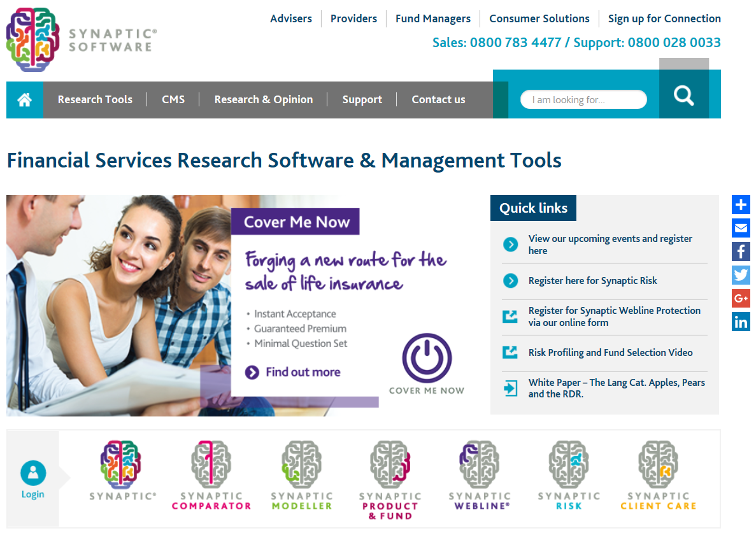The image size is (756, 540).
Task: Open the Research Tools menu
Action: point(95,100)
